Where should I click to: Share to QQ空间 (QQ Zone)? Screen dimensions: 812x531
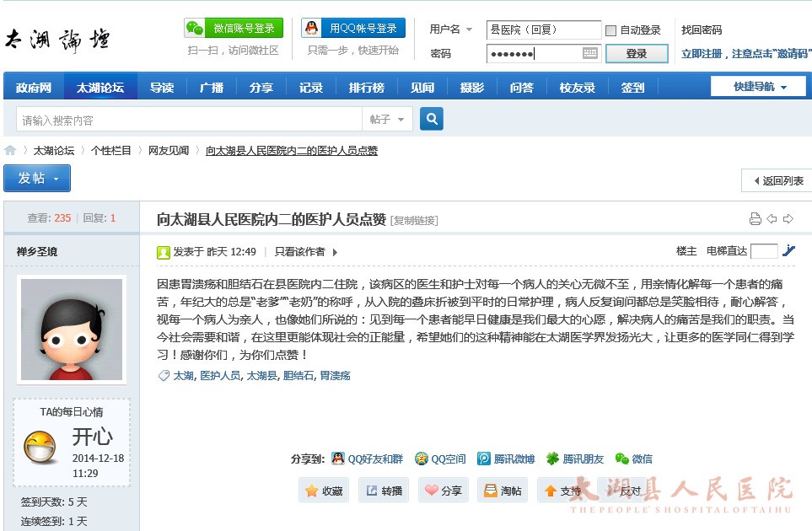coord(440,459)
